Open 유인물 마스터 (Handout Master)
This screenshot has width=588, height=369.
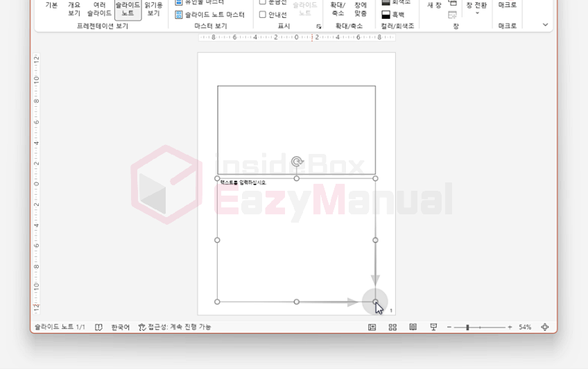[x=199, y=2]
